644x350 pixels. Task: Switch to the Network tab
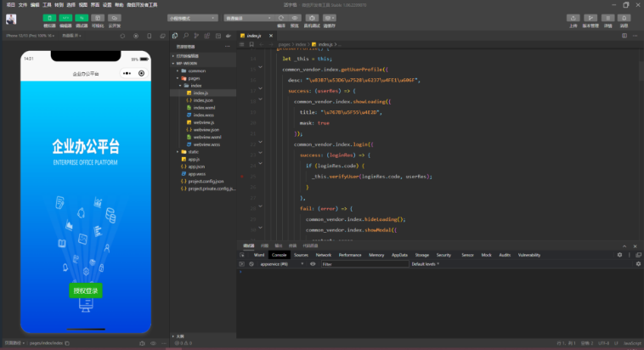click(324, 255)
